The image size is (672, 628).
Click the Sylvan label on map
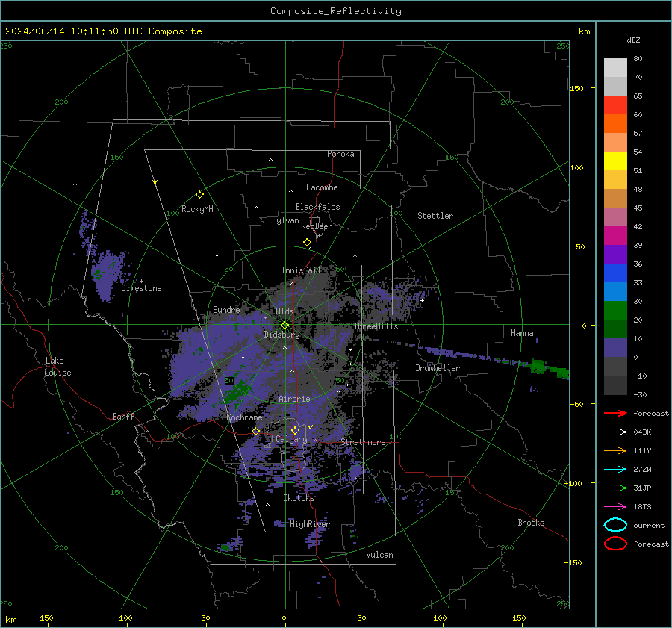coord(285,220)
